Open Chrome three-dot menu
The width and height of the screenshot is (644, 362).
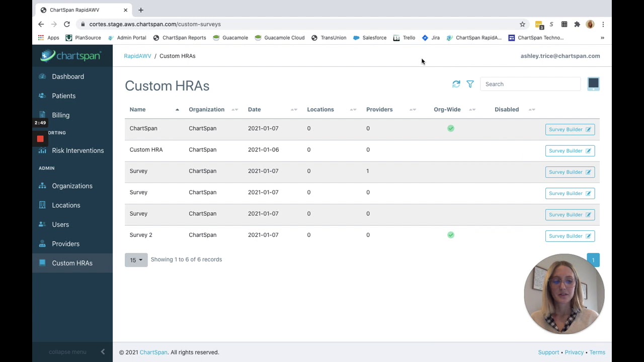pos(603,24)
